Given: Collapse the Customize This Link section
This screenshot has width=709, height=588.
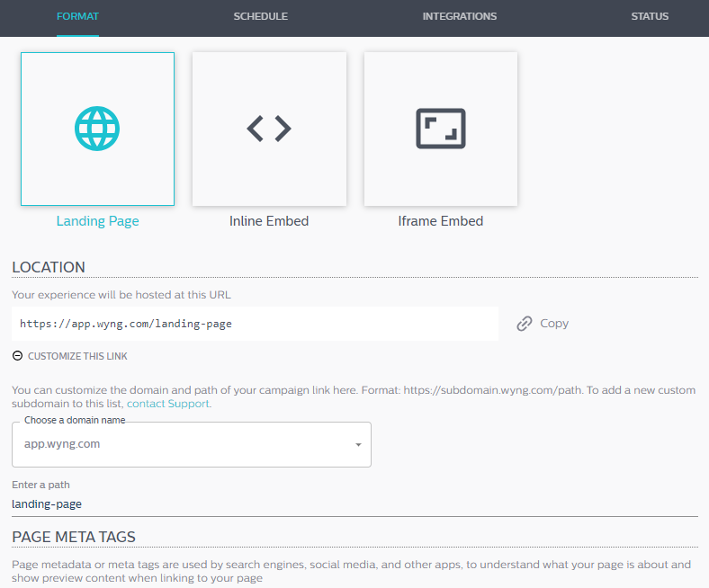Looking at the screenshot, I should (77, 356).
